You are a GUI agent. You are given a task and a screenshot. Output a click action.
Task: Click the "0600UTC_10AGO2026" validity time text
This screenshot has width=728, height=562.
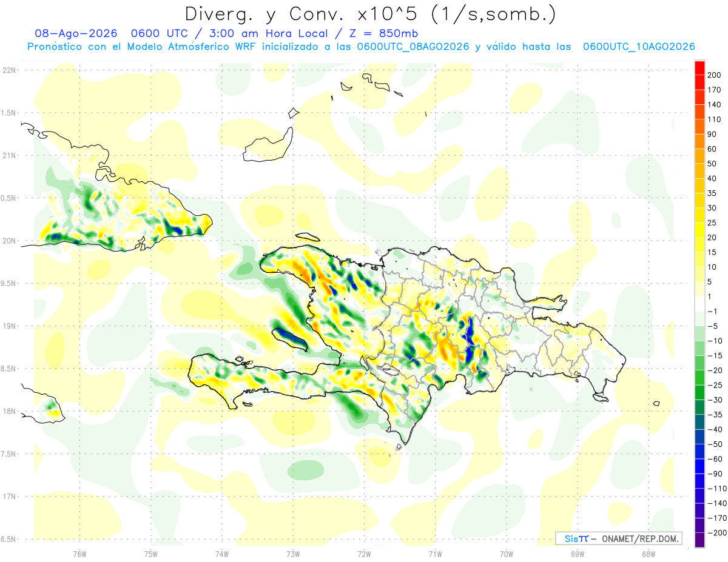(638, 47)
